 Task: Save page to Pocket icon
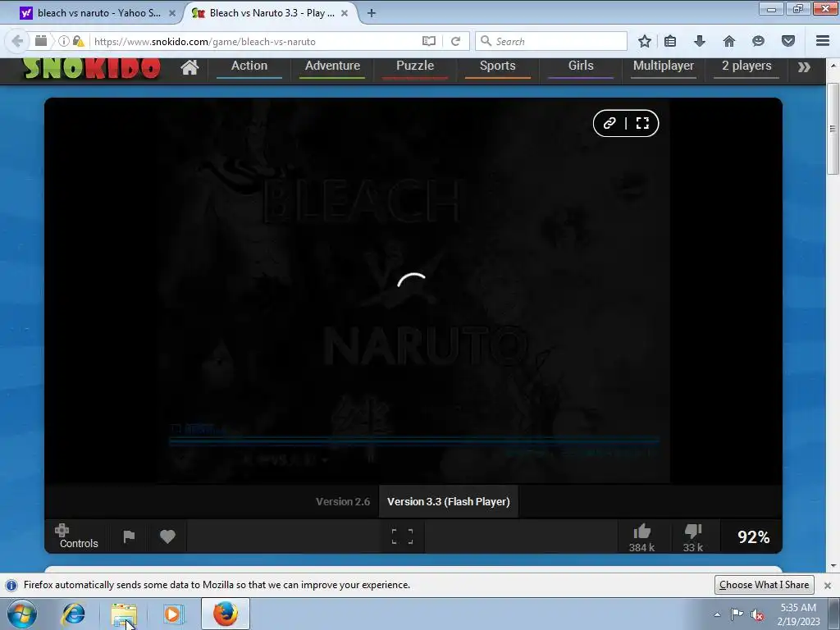(788, 41)
